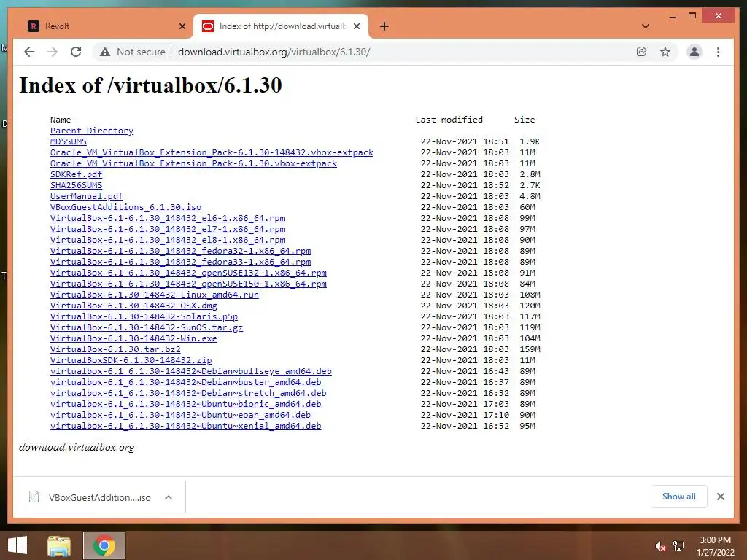Screen dimensions: 747x560
Task: Download the el6 x86_64 rpm package
Action: click(x=168, y=218)
